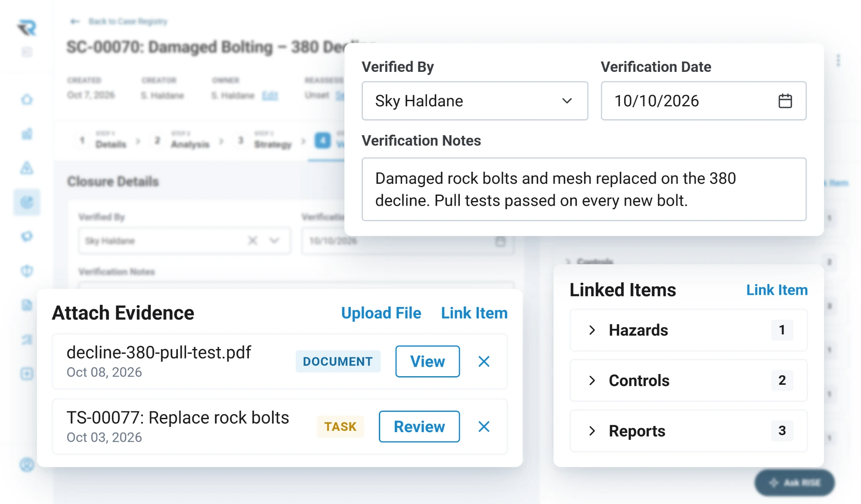Open the warning triangle icon in sidebar
The height and width of the screenshot is (504, 861).
click(27, 168)
